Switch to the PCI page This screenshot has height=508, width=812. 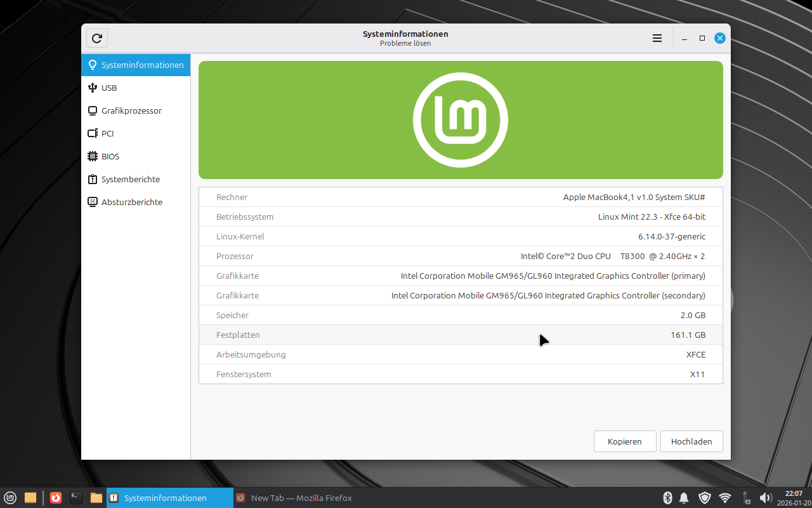coord(107,133)
